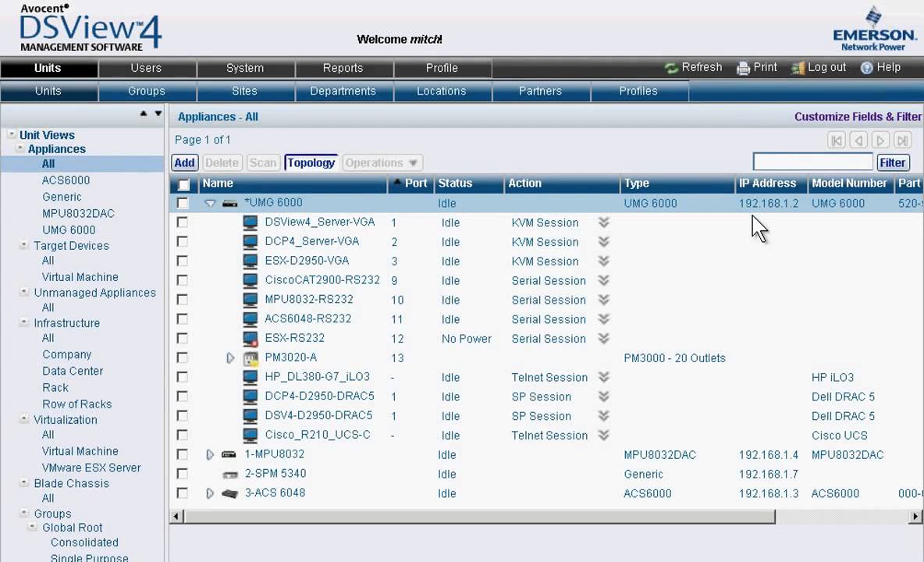Check the box for 1-MPU8032

click(183, 455)
